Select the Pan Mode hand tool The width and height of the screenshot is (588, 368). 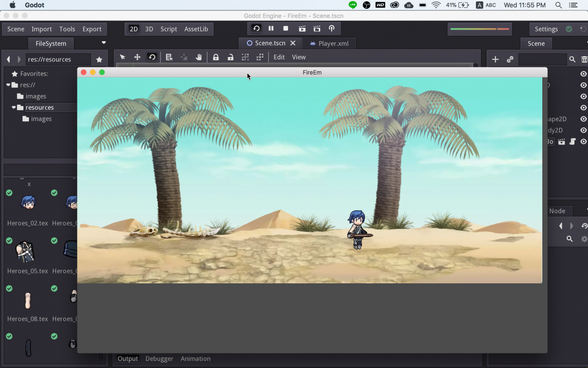199,57
